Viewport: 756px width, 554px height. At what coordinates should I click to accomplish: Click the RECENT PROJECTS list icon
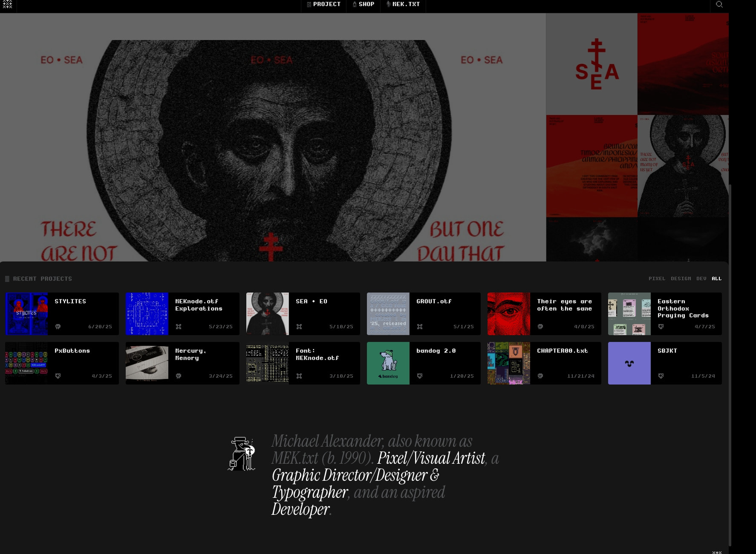click(x=7, y=279)
